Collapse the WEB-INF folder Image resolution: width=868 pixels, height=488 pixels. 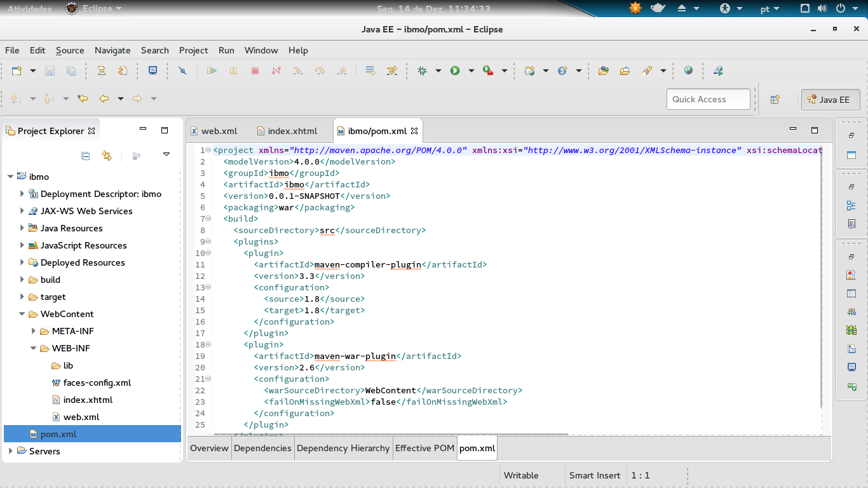tap(33, 348)
